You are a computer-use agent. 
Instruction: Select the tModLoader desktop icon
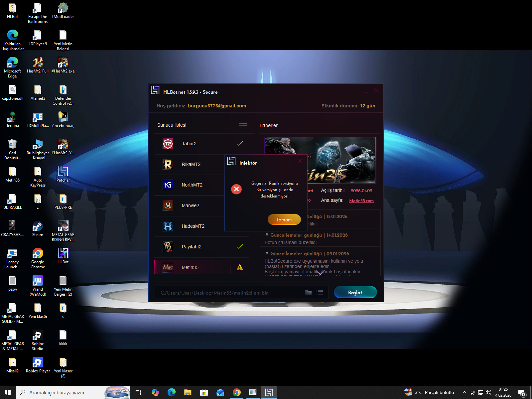63,10
